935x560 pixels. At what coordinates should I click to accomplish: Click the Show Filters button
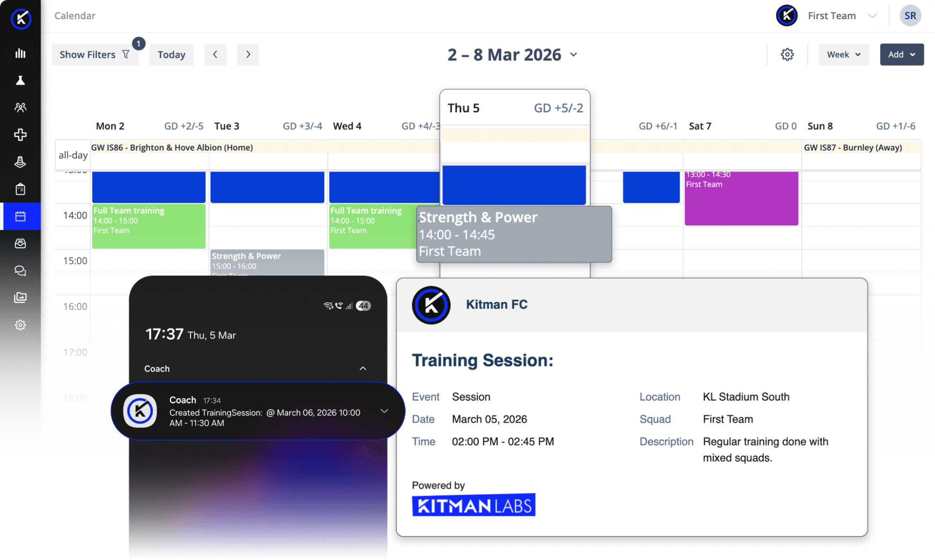(95, 55)
